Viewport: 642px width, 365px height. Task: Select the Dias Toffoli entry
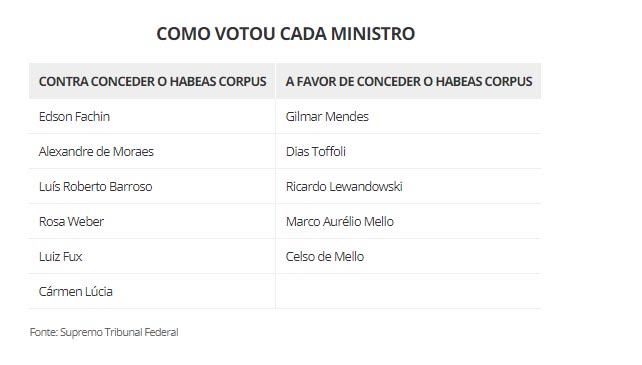tap(316, 152)
